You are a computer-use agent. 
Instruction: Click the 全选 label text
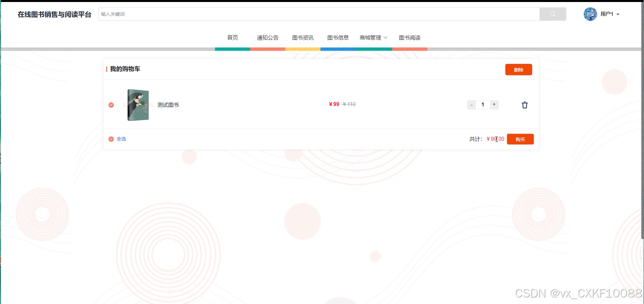[x=121, y=139]
